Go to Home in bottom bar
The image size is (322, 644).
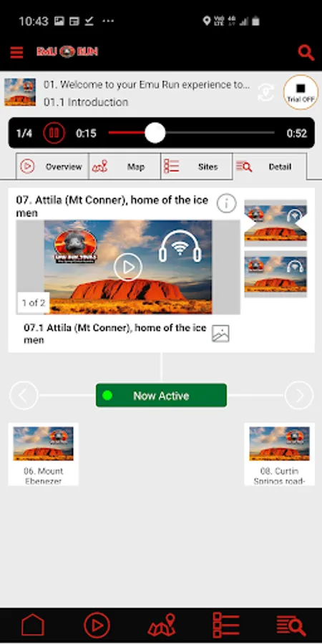(33, 626)
